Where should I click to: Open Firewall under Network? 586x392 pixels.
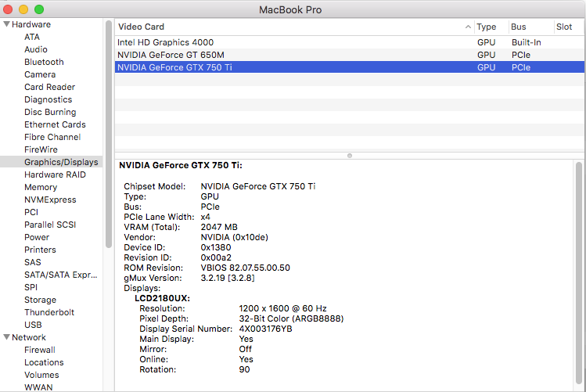coord(40,350)
